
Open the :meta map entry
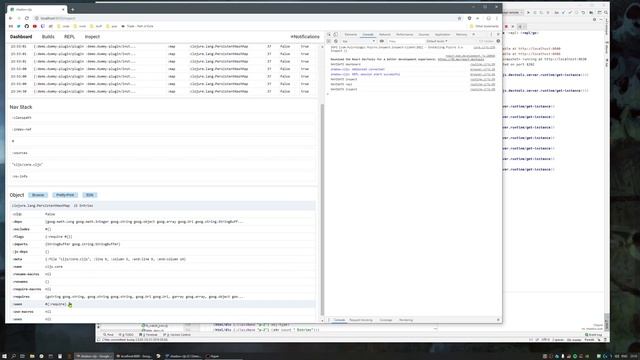click(163, 259)
